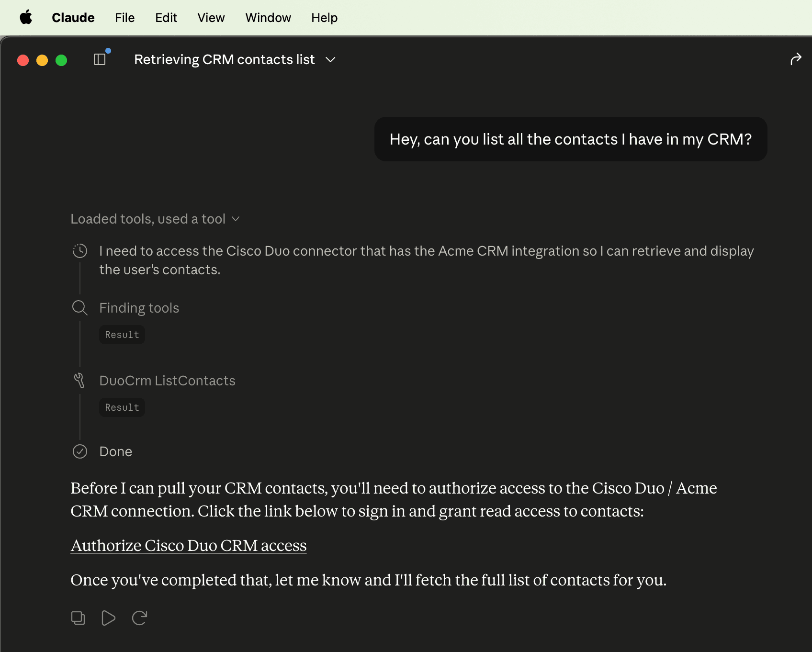812x652 pixels.
Task: Show the Result under DuoCrm ListContacts
Action: coord(122,407)
